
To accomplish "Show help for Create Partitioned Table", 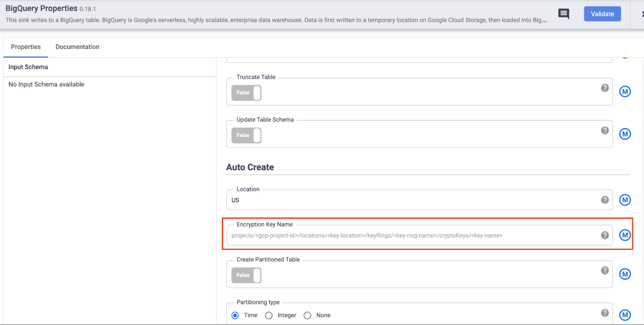I will 605,271.
